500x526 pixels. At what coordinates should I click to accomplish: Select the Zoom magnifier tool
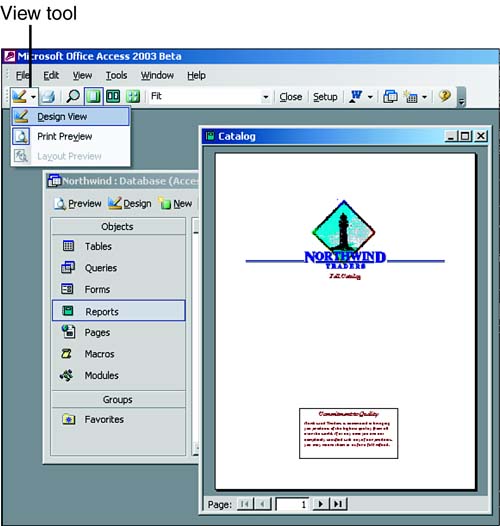point(73,97)
